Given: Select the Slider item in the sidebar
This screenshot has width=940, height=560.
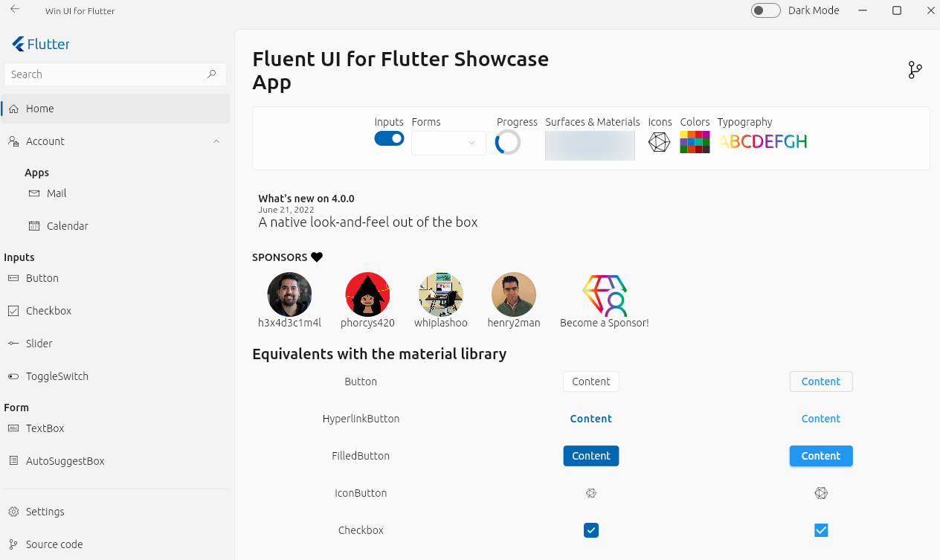Looking at the screenshot, I should click(x=40, y=343).
